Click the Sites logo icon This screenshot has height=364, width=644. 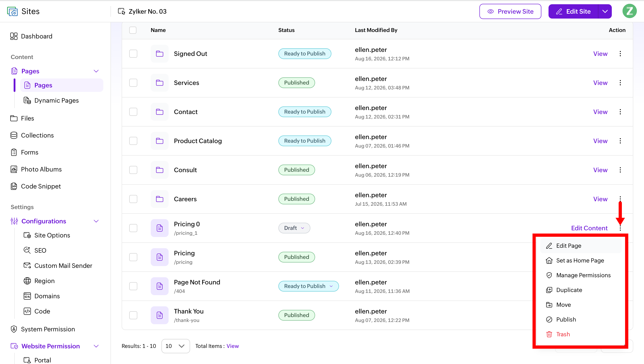[x=13, y=11]
